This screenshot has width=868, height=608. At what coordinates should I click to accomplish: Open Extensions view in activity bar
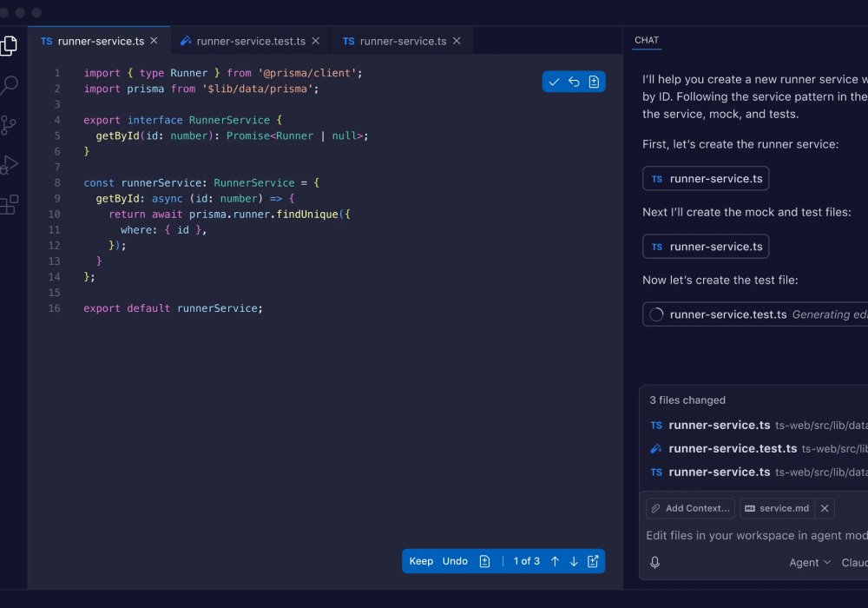[x=9, y=205]
